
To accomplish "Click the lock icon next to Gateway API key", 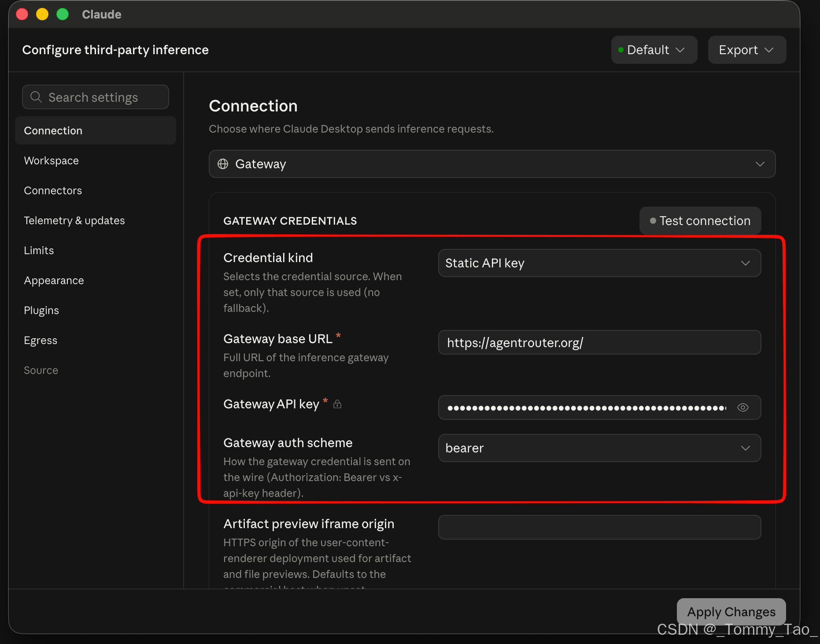I will [x=337, y=404].
